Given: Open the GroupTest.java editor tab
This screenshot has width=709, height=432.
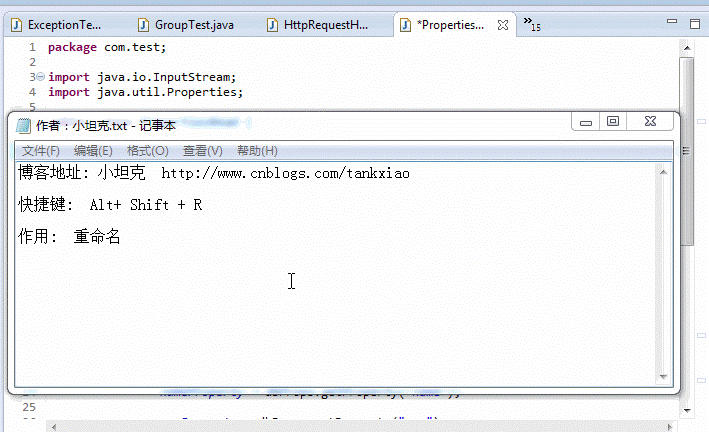Looking at the screenshot, I should point(186,25).
